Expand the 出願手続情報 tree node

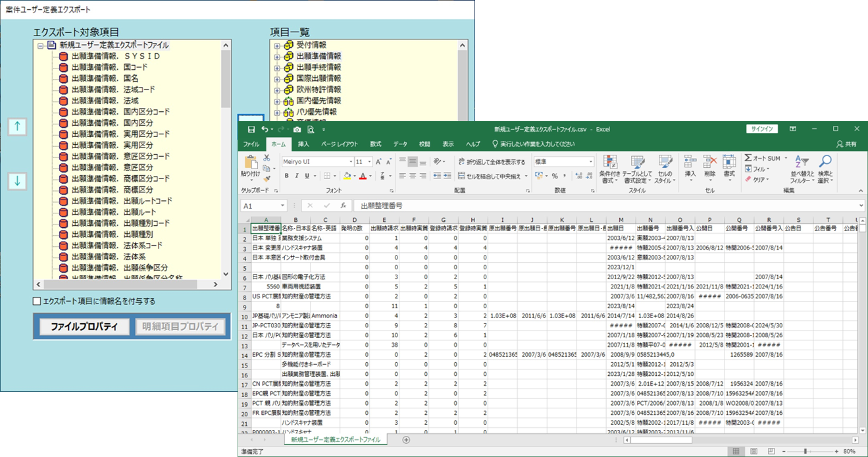pos(277,68)
